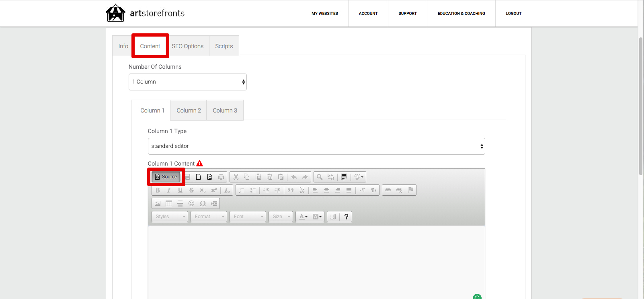The image size is (644, 299).
Task: Open the Styles combo box
Action: tap(170, 217)
